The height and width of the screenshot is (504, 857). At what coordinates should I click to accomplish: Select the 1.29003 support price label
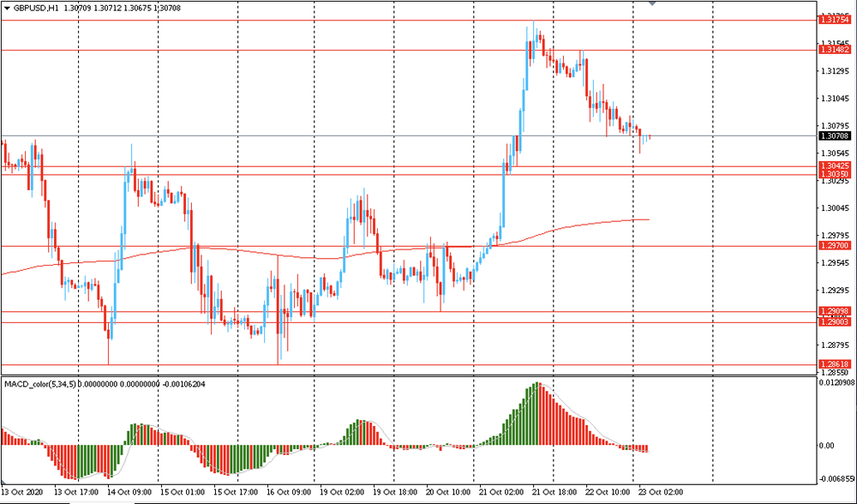click(x=834, y=321)
